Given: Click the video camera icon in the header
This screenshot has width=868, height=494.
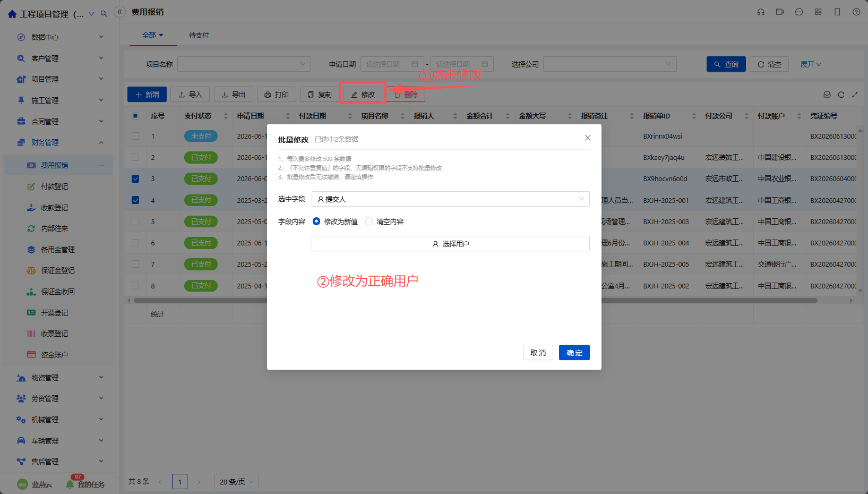Looking at the screenshot, I should tap(780, 12).
